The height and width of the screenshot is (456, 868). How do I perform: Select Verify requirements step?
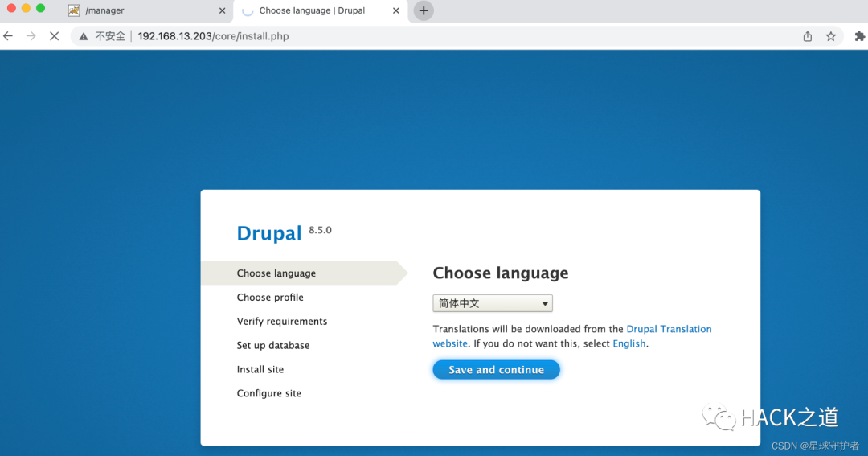coord(282,322)
